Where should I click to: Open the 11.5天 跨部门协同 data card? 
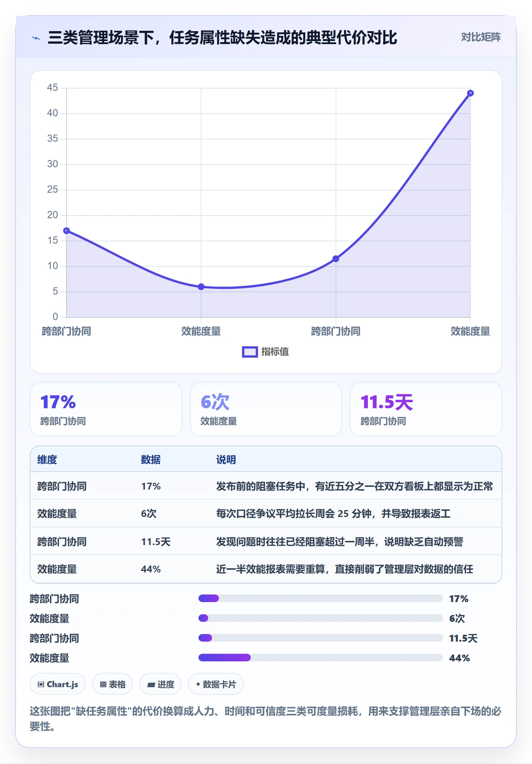click(x=426, y=409)
